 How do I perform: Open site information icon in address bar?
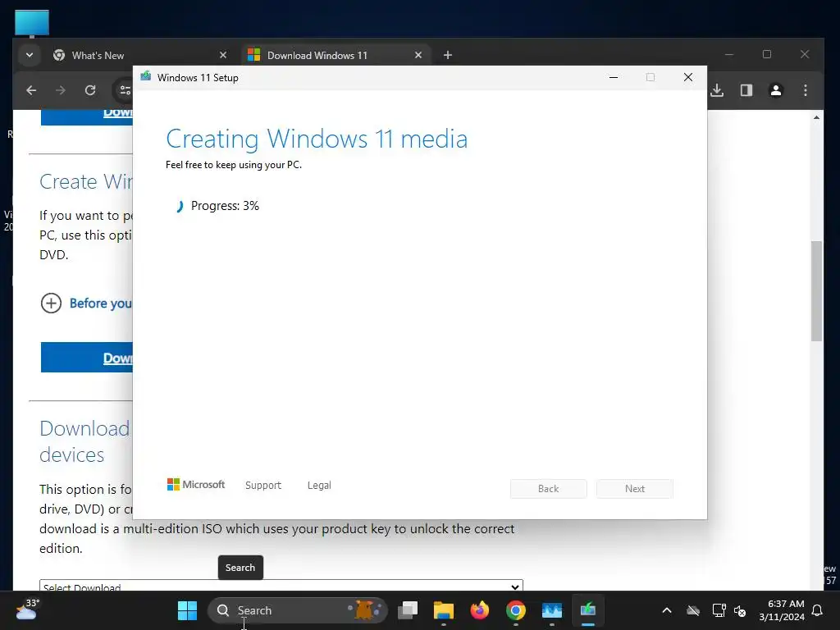125,90
